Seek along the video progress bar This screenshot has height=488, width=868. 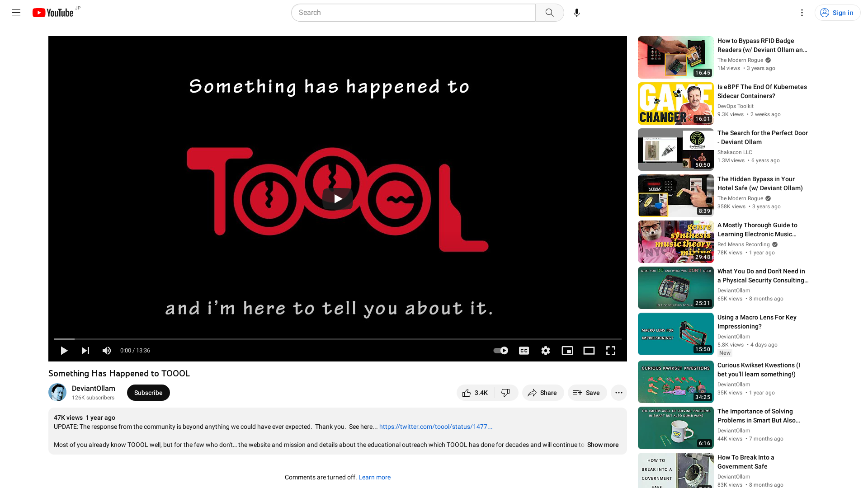pyautogui.click(x=338, y=339)
